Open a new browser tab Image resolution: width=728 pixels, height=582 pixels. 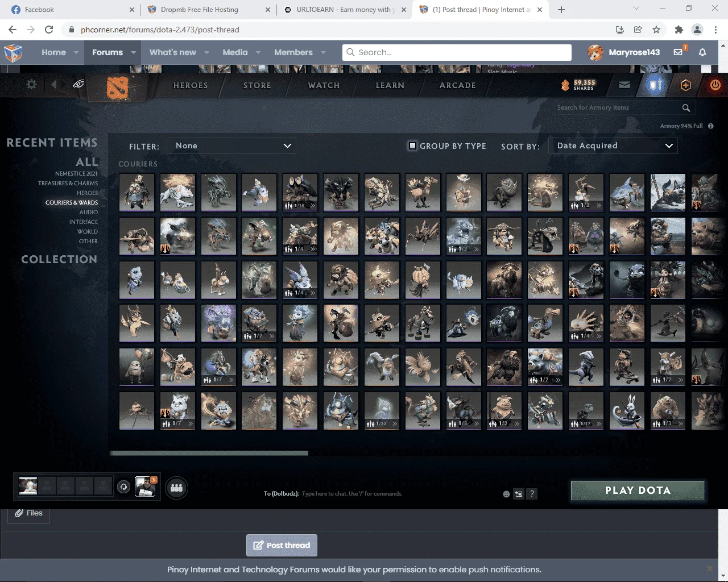561,10
